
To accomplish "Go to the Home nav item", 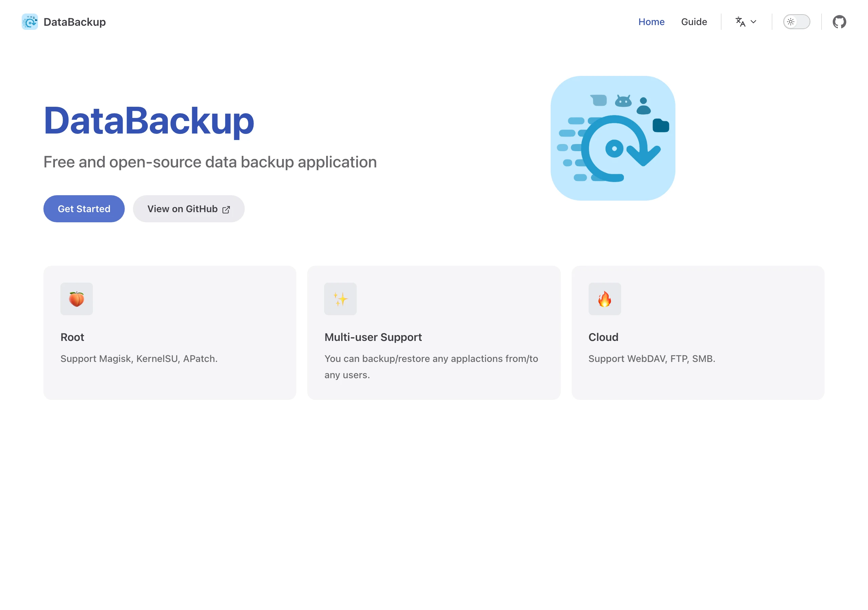I will [x=651, y=22].
